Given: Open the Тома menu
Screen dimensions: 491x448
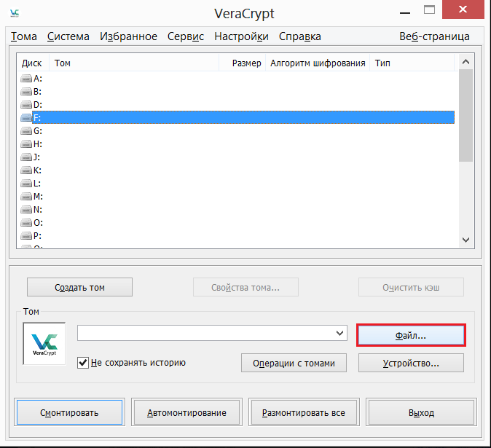Looking at the screenshot, I should (x=24, y=36).
